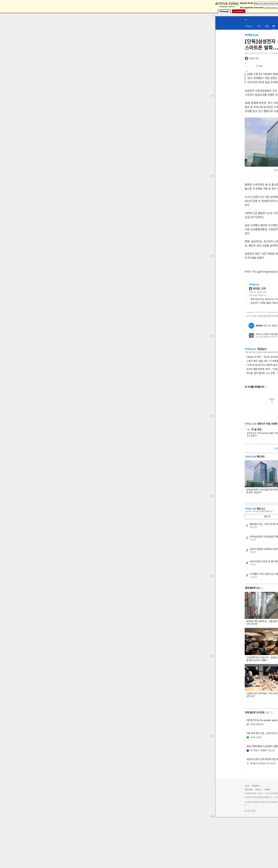Click the 아이뉴스24 logo above headline
Screen dimensions: 278x868
(251, 35)
